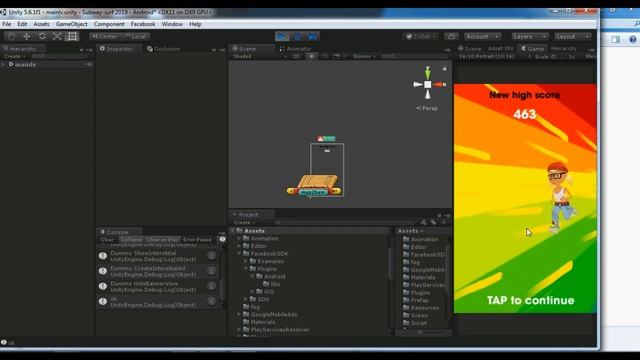640x360 pixels.
Task: Open the Component menu
Action: click(109, 24)
